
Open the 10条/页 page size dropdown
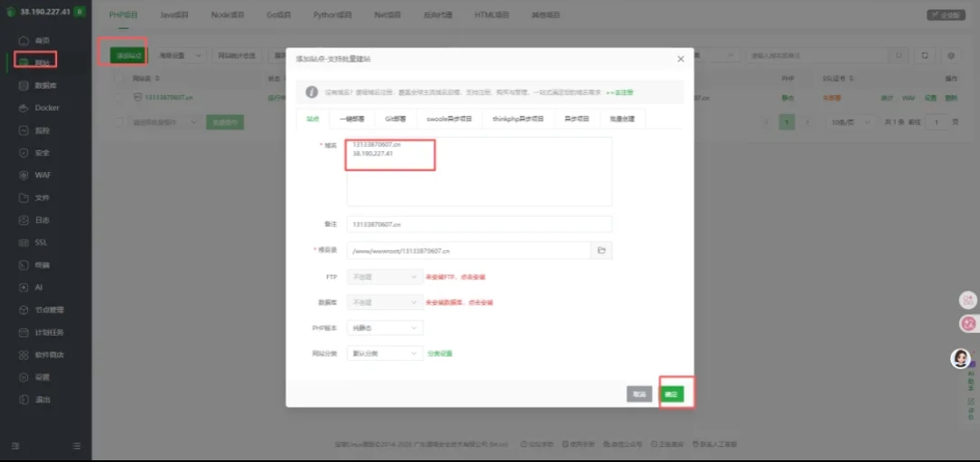(x=849, y=122)
